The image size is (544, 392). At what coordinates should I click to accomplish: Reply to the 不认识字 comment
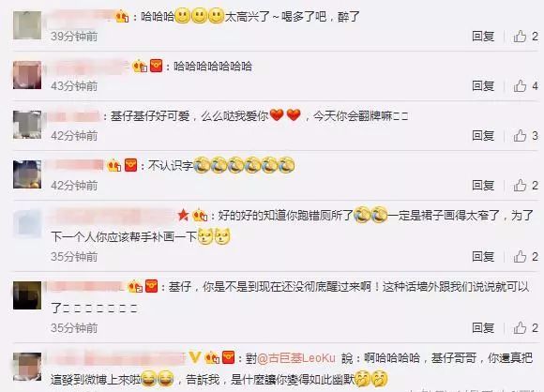coord(483,186)
